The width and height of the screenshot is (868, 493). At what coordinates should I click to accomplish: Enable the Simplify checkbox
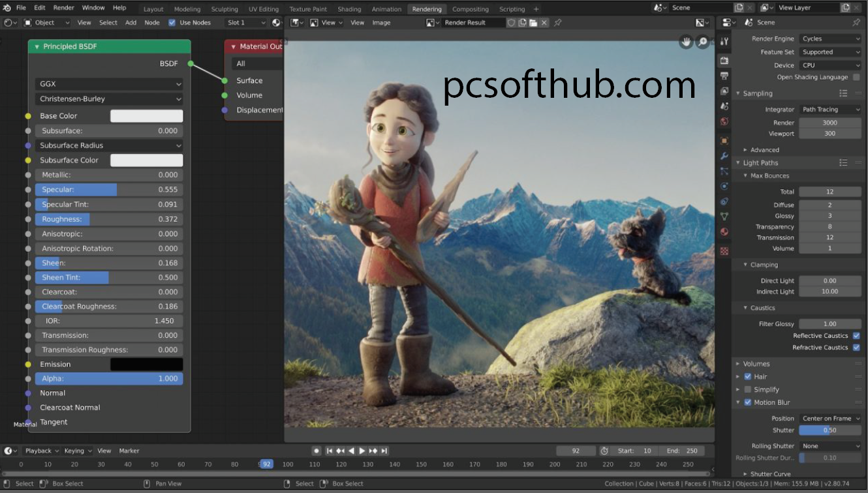[748, 389]
